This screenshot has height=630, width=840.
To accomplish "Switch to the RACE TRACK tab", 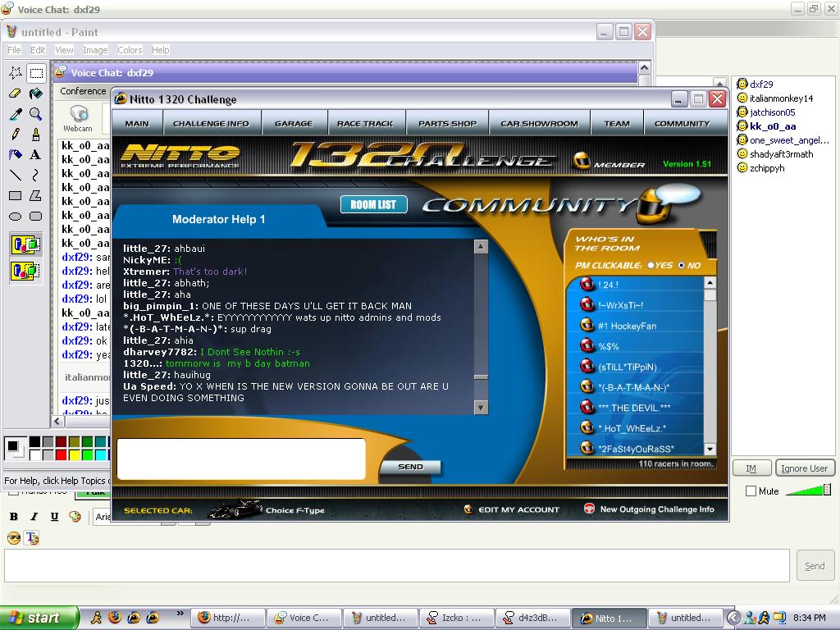I will click(x=365, y=123).
